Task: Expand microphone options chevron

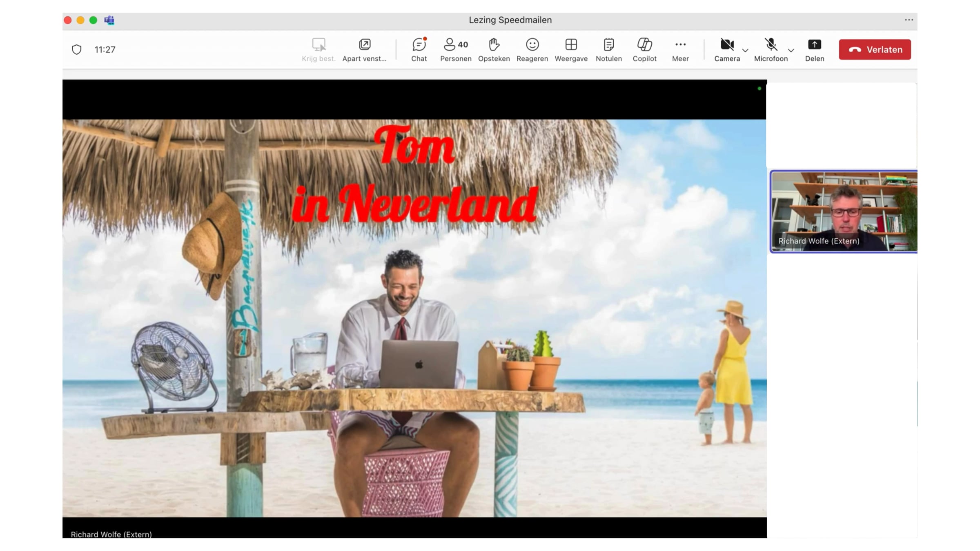Action: point(791,51)
